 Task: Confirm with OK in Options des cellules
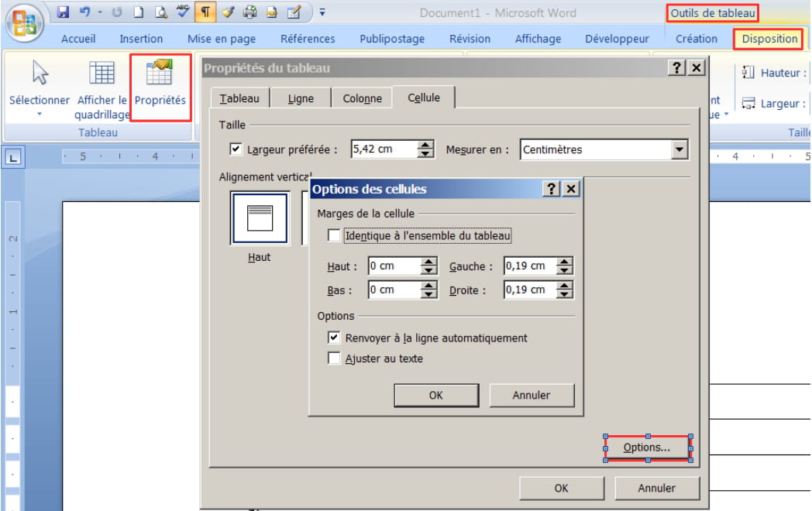click(436, 395)
